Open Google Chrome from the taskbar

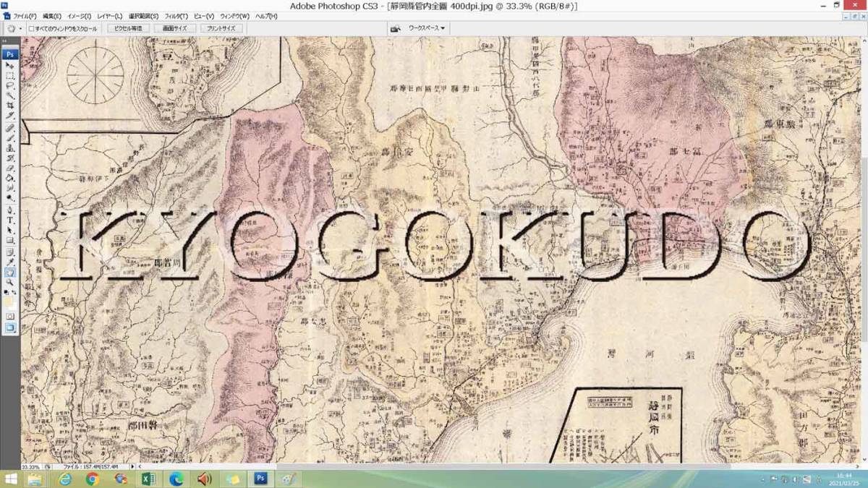[x=92, y=479]
